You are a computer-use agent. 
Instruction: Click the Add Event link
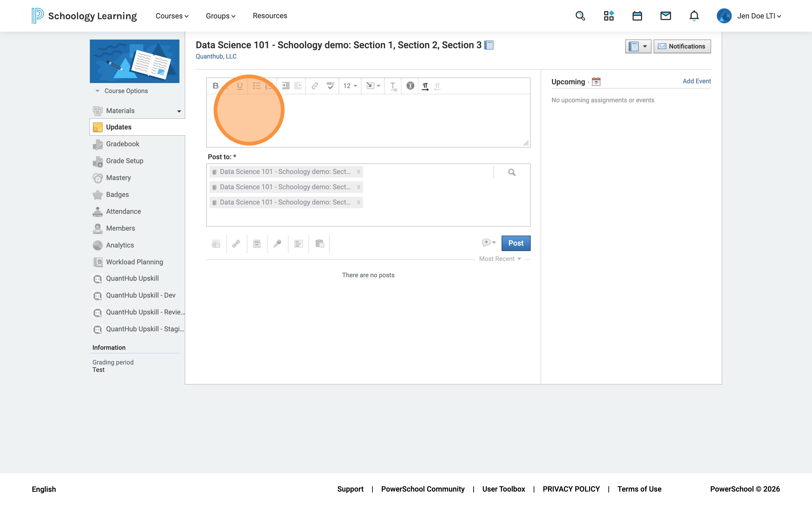(697, 81)
